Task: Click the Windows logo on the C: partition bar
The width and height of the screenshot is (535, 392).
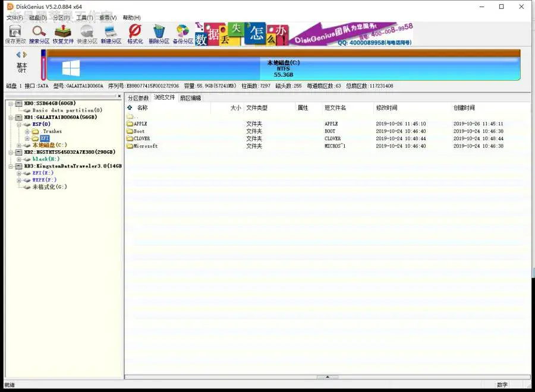Action: (71, 68)
